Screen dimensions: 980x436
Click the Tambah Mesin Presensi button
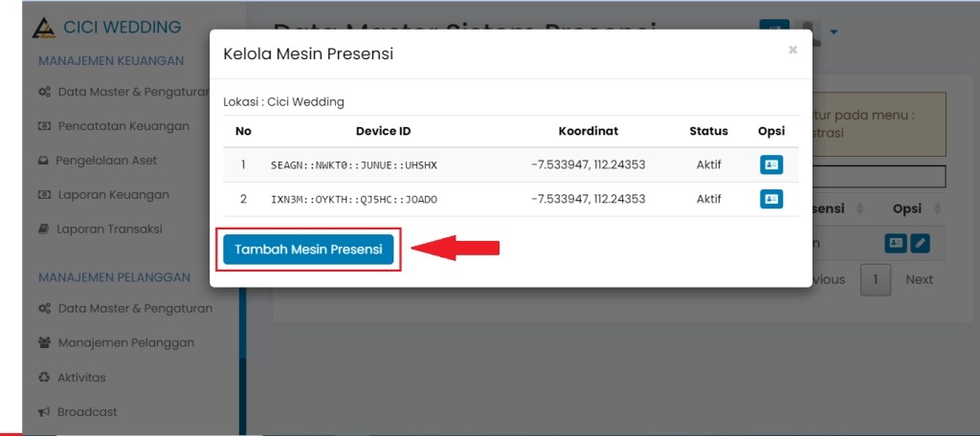(308, 250)
